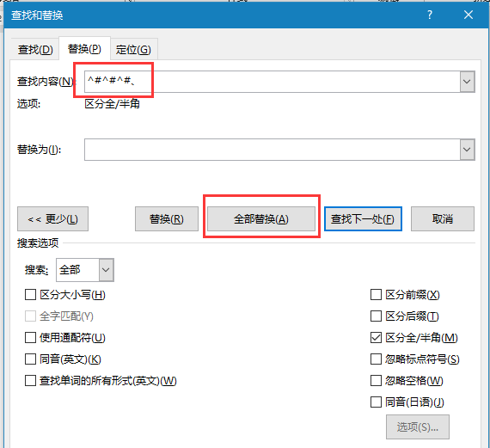Switch to the 查找(D) tab

click(35, 49)
